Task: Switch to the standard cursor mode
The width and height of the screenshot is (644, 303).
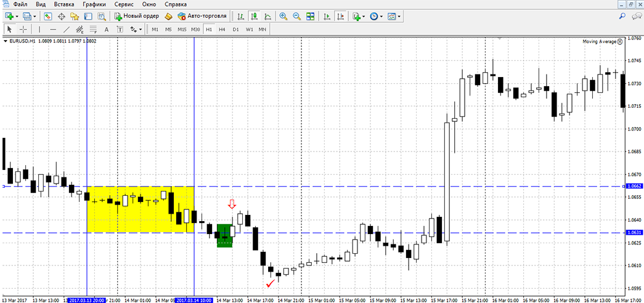Action: click(10, 29)
